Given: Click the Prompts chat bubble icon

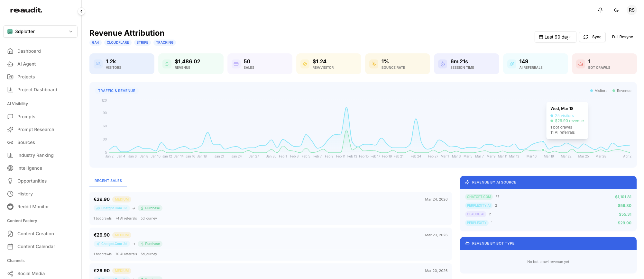Looking at the screenshot, I should point(10,117).
